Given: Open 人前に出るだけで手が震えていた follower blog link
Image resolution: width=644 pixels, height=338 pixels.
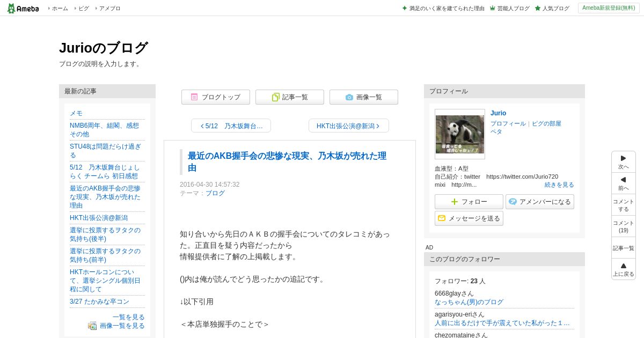Looking at the screenshot, I should (502, 323).
